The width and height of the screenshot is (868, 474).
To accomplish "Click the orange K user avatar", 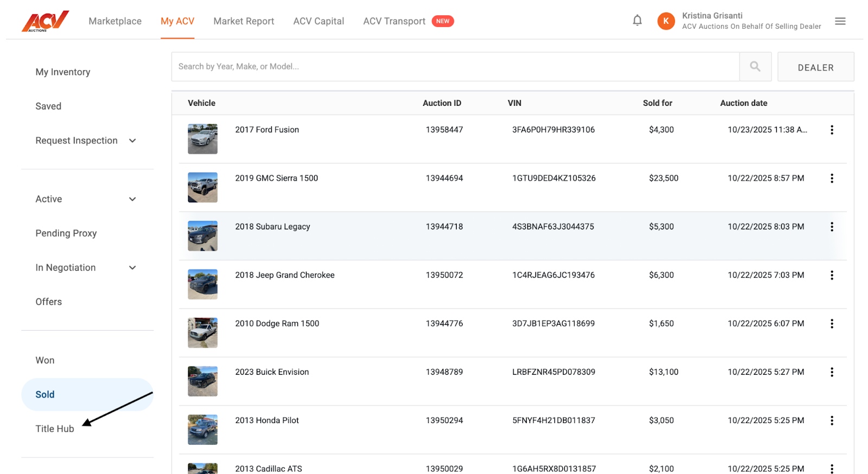I will pos(666,21).
